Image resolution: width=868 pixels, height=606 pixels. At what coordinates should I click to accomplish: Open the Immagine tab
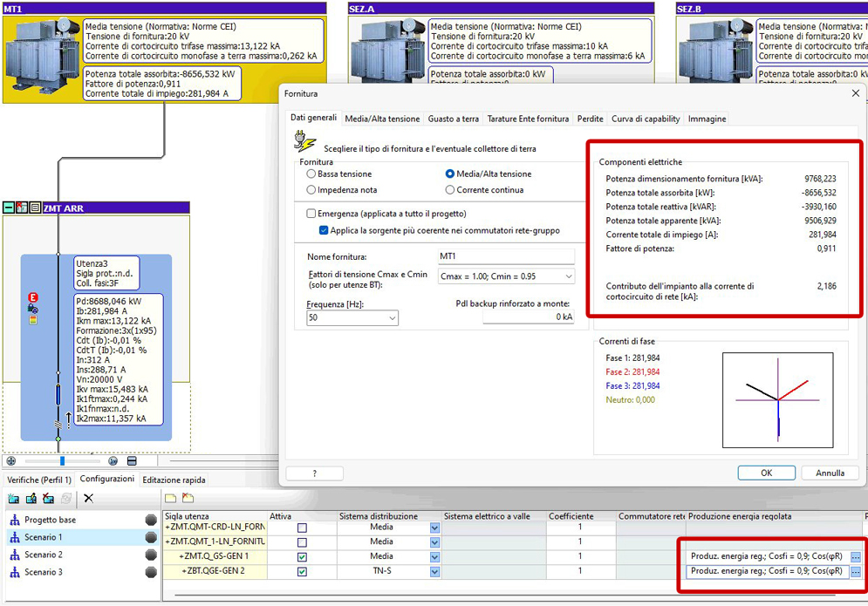[707, 119]
